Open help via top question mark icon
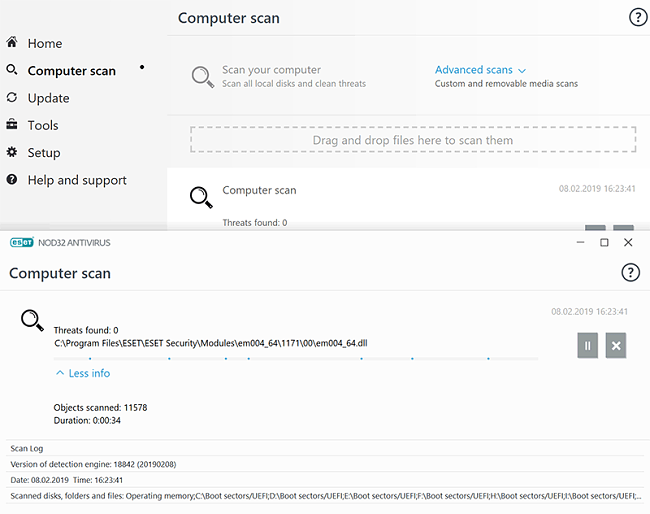The image size is (650, 514). pyautogui.click(x=637, y=17)
